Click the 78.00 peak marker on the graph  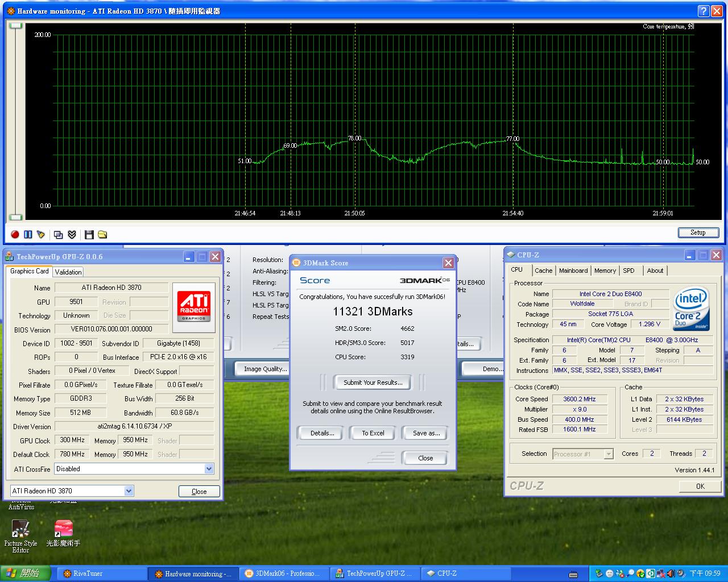354,138
